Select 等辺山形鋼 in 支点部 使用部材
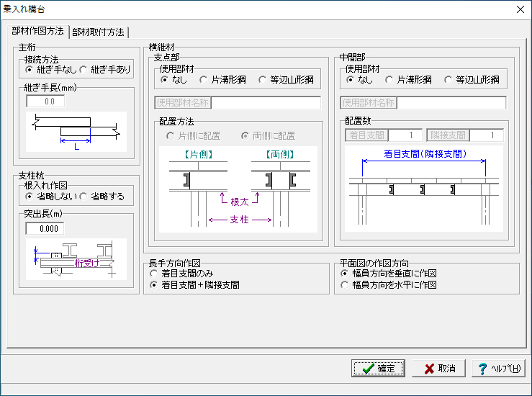This screenshot has width=532, height=396. click(x=286, y=80)
